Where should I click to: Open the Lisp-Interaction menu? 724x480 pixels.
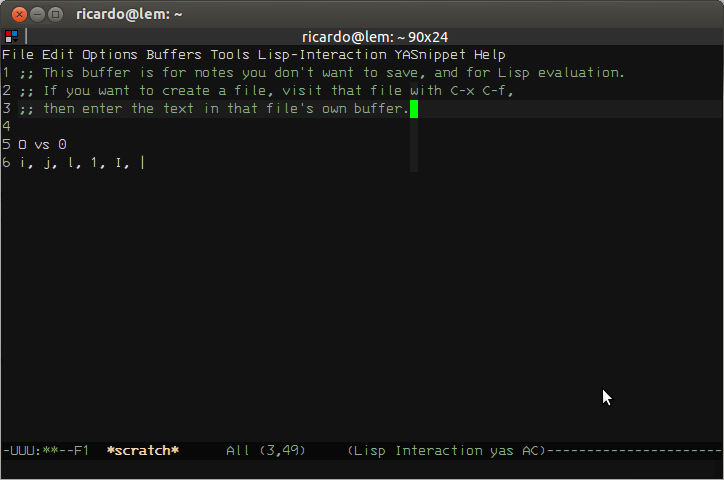322,54
